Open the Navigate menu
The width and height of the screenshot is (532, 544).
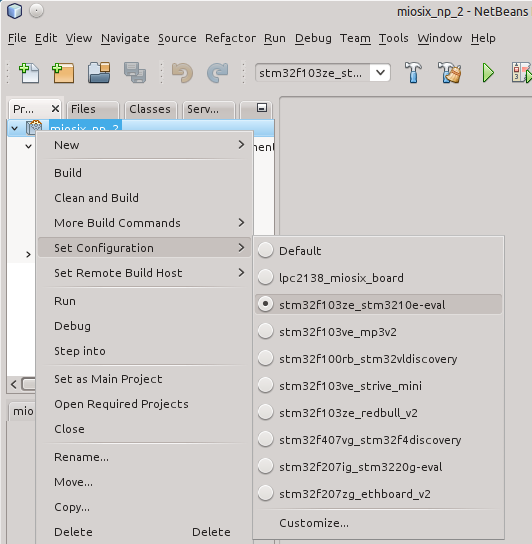coord(125,38)
